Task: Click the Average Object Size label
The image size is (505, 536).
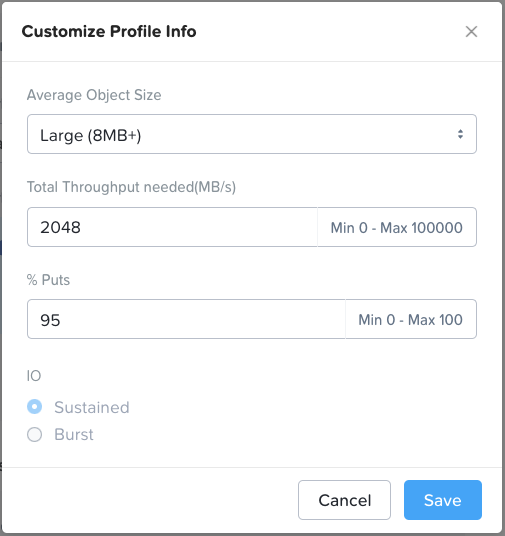Action: 94,95
